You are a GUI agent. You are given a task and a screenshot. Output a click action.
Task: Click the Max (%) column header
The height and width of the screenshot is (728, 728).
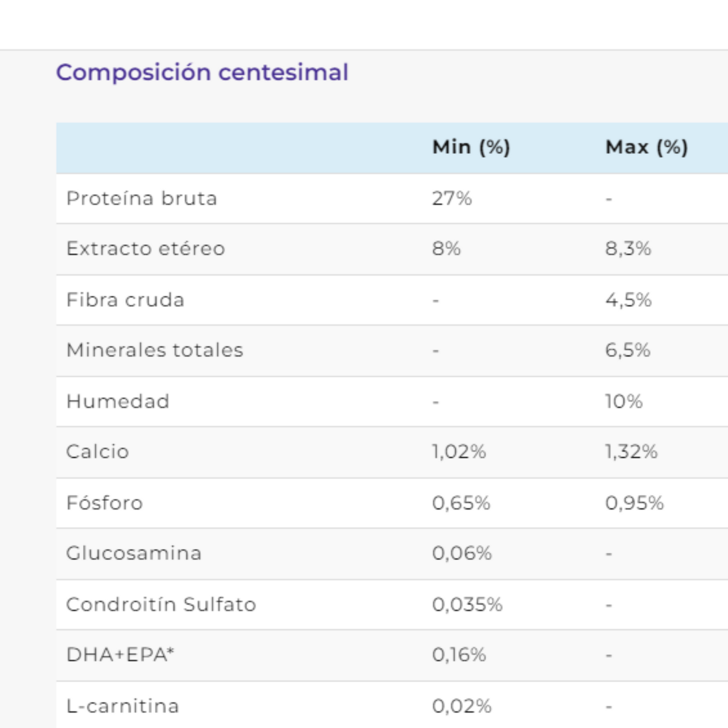[x=646, y=147]
